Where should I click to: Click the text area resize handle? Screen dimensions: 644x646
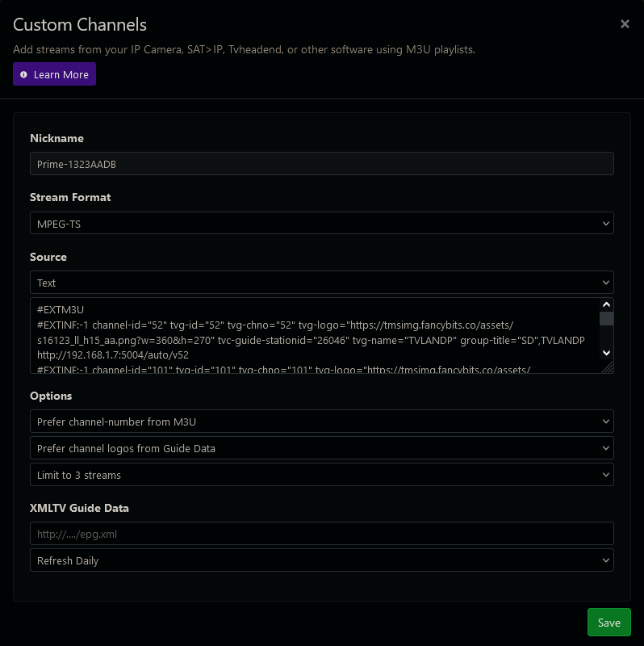coord(608,368)
